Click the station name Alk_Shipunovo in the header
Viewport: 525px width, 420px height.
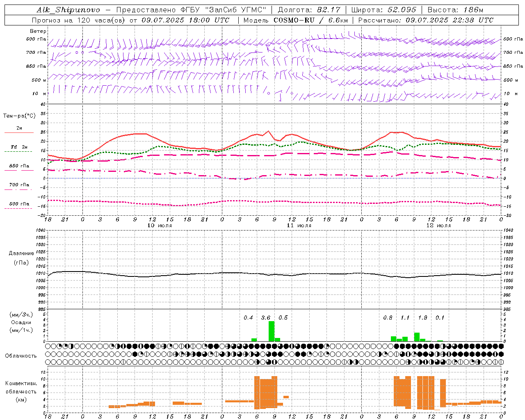click(68, 10)
